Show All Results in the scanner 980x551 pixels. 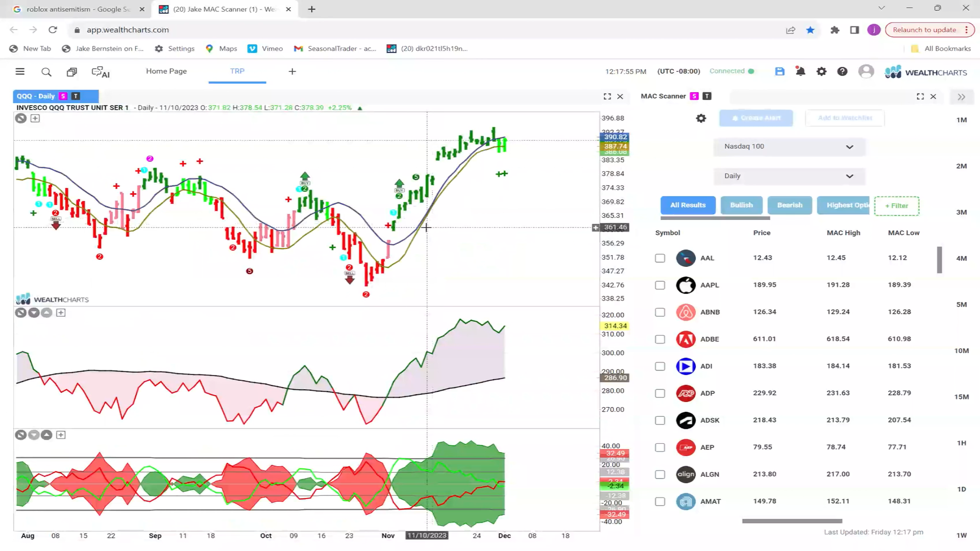coord(688,205)
